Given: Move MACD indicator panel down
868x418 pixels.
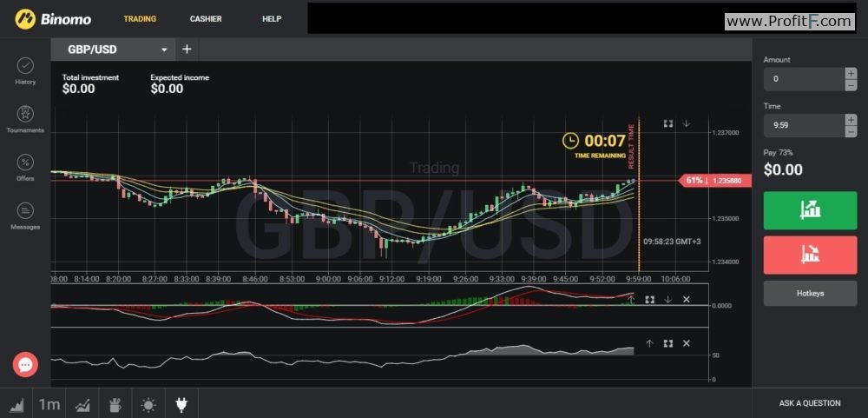Looking at the screenshot, I should (x=668, y=299).
